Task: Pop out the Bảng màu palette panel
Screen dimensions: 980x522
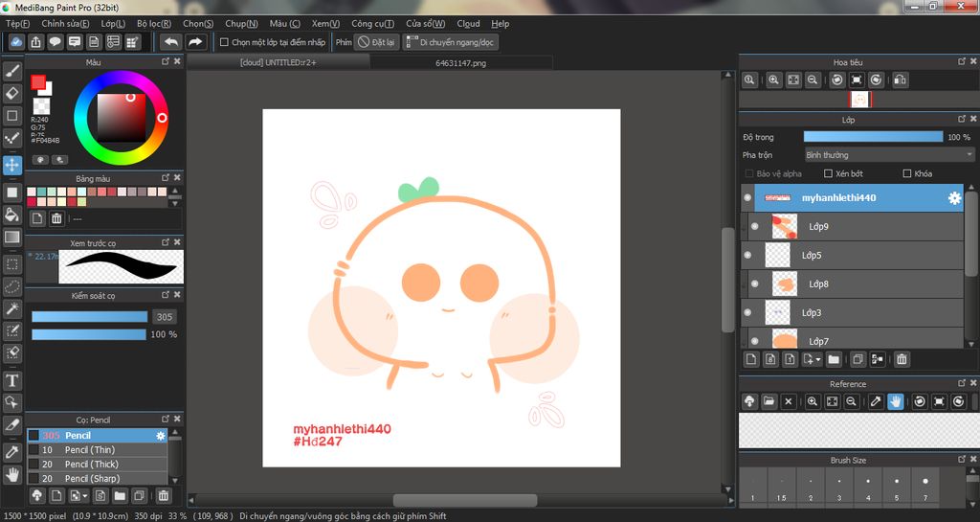Action: (166, 177)
